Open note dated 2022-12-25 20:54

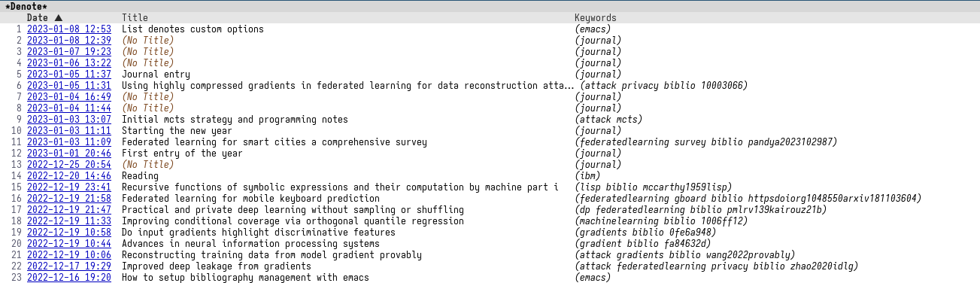coord(69,164)
